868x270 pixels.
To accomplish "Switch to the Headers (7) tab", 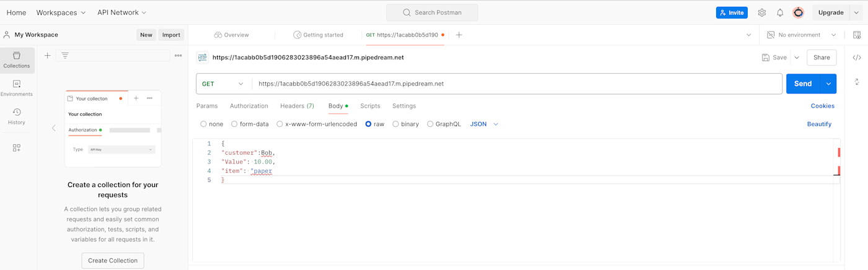I will tap(297, 106).
